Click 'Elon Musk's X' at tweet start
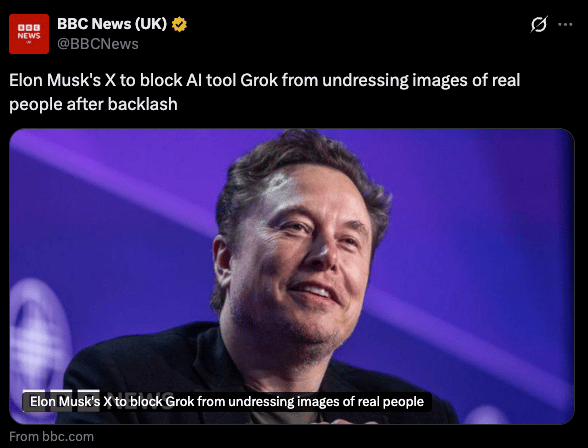The image size is (588, 448). pos(63,80)
